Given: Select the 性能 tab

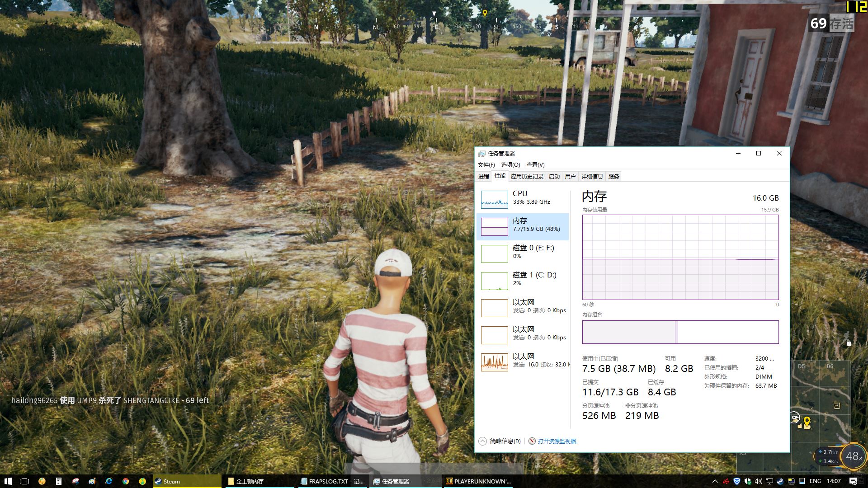Looking at the screenshot, I should point(500,176).
